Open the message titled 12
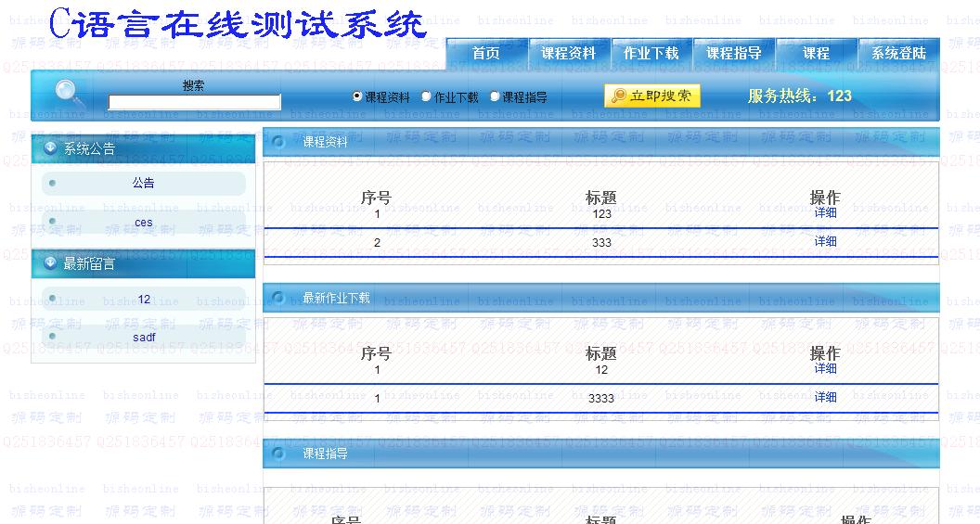 [x=144, y=300]
